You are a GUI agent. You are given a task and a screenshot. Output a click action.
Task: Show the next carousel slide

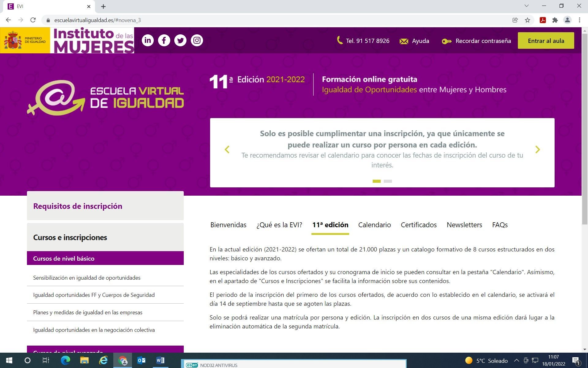tap(537, 149)
